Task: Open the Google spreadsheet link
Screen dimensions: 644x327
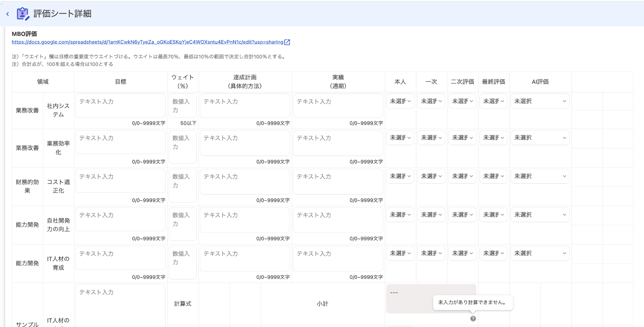Action: point(148,42)
